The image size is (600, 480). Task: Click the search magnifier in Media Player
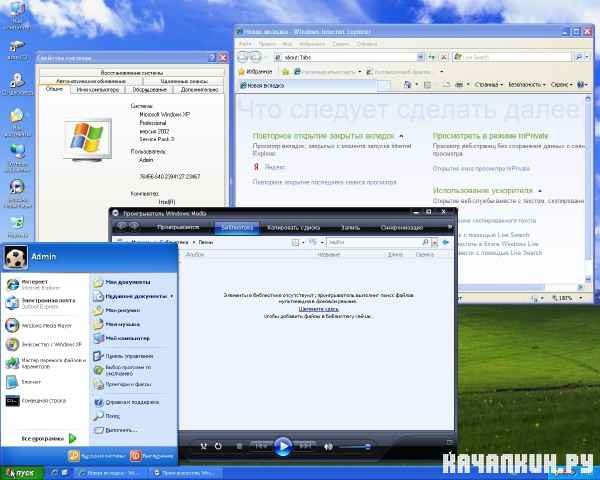(x=425, y=242)
